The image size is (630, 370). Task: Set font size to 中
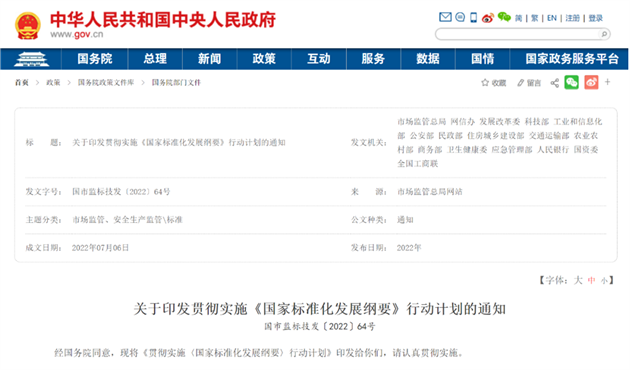point(591,280)
